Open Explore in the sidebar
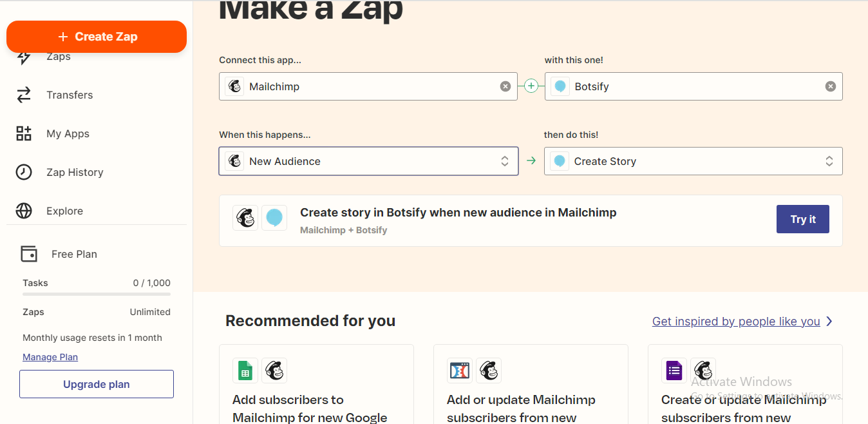 pos(64,211)
